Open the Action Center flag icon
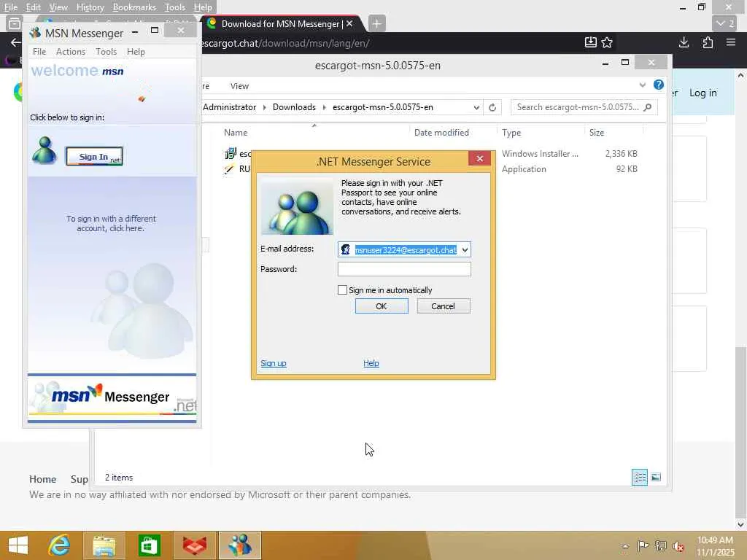Screen dimensions: 747x560 [642, 545]
